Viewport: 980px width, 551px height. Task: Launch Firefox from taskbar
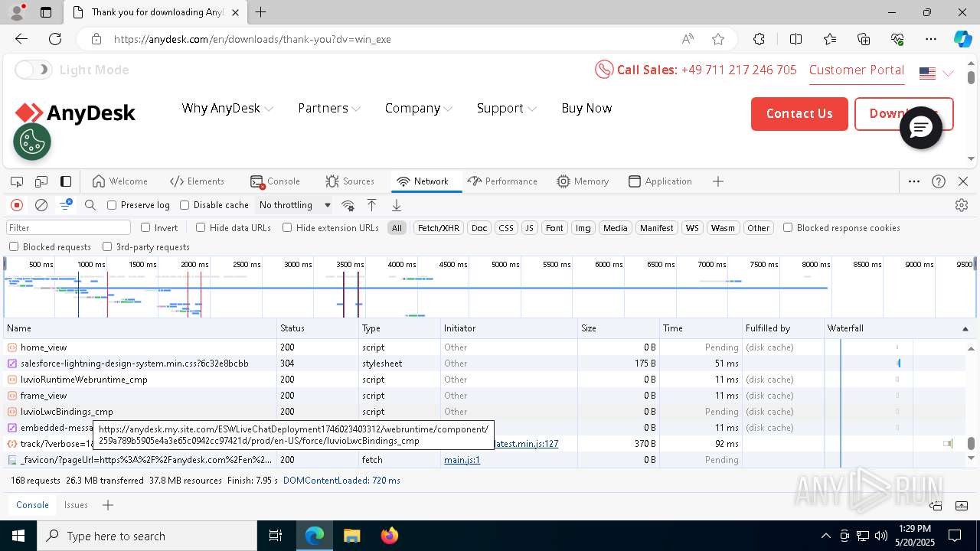(x=390, y=536)
